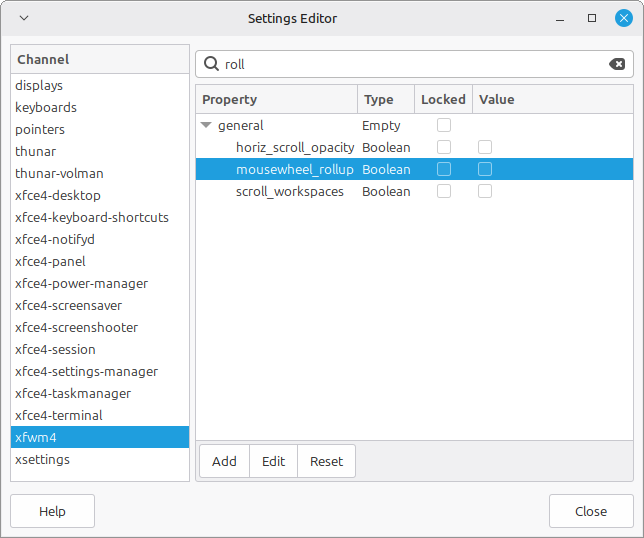The height and width of the screenshot is (538, 644).
Task: Enable the mousewheel_rollup value checkbox
Action: 485,169
